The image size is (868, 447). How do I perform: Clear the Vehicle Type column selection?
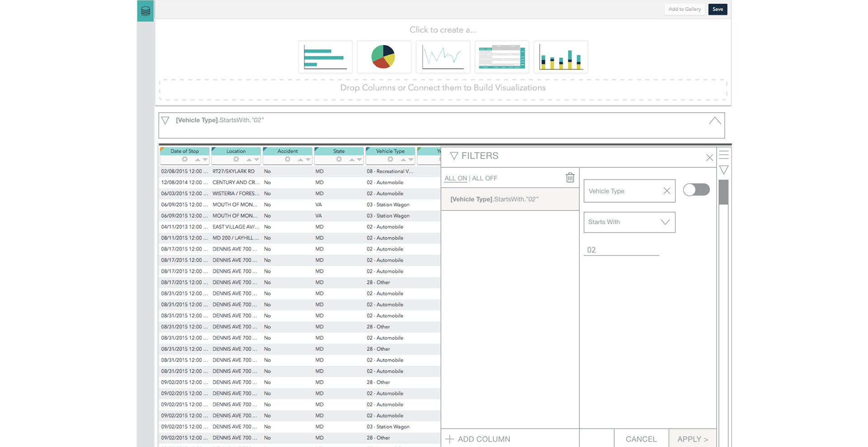(x=667, y=191)
